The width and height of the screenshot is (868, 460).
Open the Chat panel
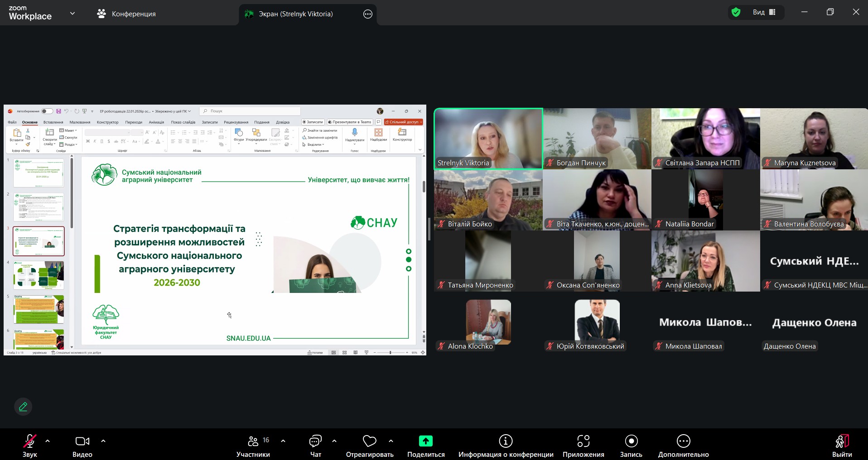coord(315,446)
